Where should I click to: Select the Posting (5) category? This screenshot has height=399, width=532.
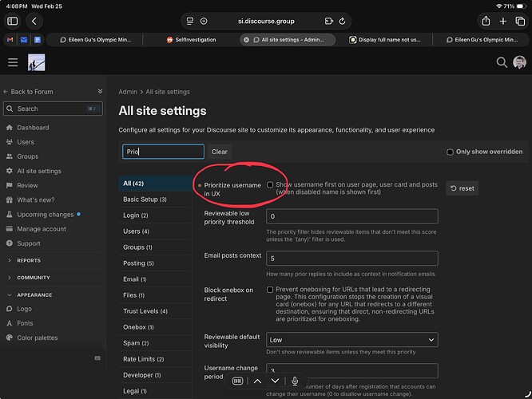pyautogui.click(x=156, y=263)
